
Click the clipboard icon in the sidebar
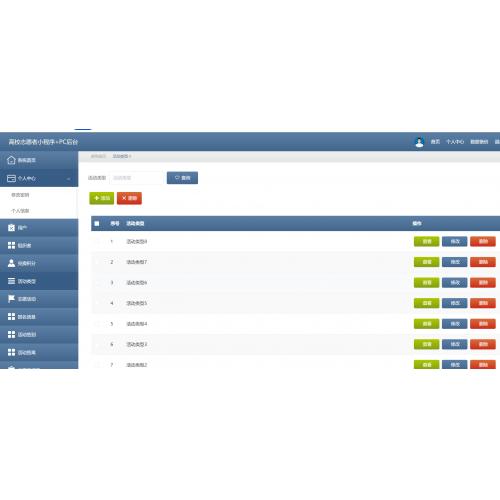click(x=11, y=228)
